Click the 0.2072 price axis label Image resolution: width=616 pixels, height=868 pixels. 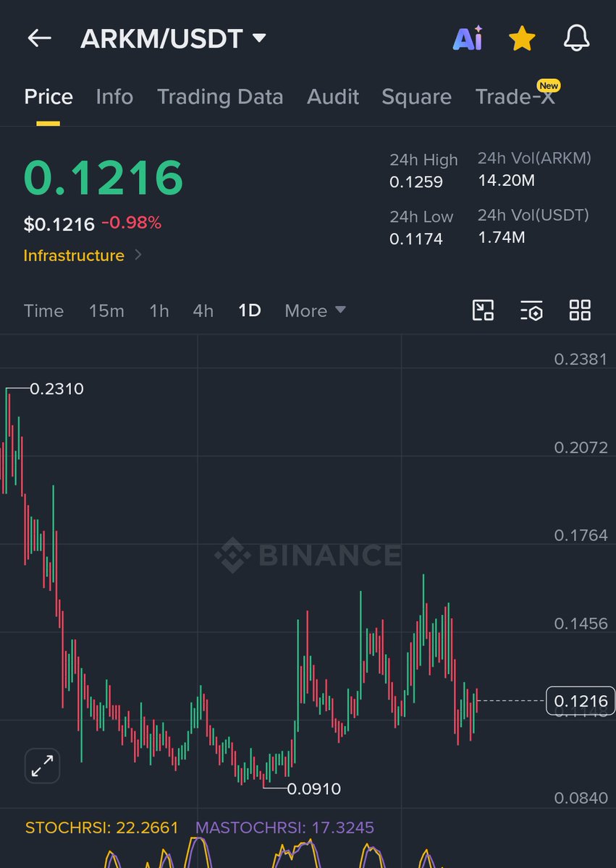[581, 448]
